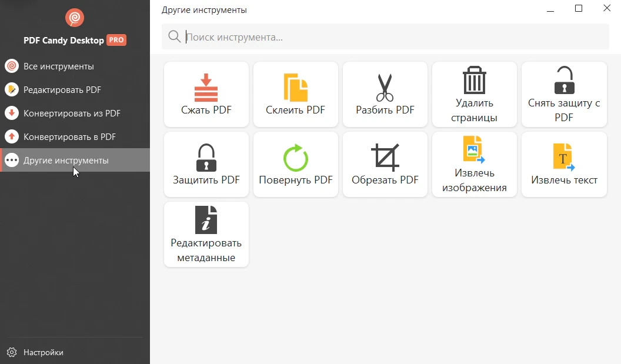Launch the Разбить PDF scissors tool

coord(385,94)
